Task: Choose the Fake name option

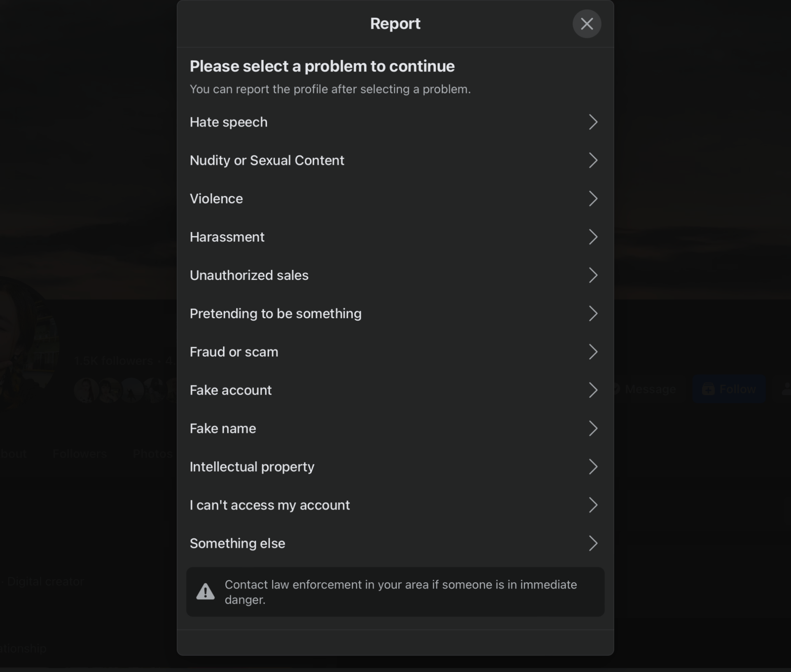Action: point(222,429)
